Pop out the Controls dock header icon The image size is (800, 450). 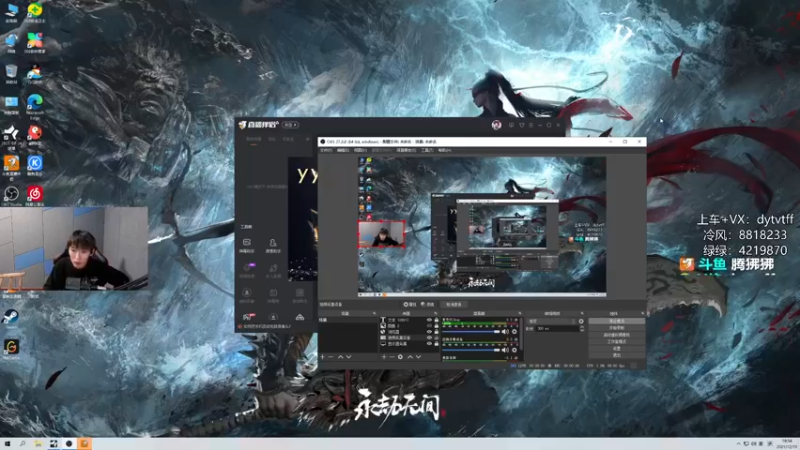643,313
